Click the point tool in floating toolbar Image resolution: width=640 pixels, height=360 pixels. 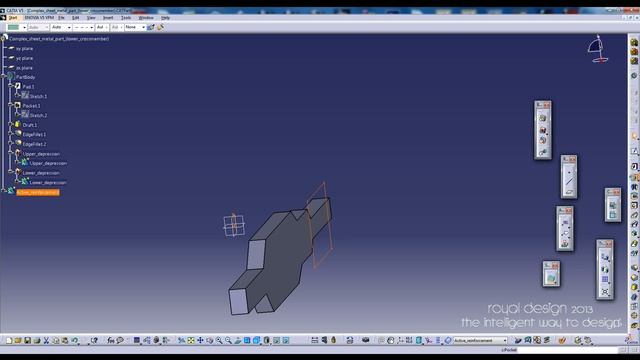point(569,172)
